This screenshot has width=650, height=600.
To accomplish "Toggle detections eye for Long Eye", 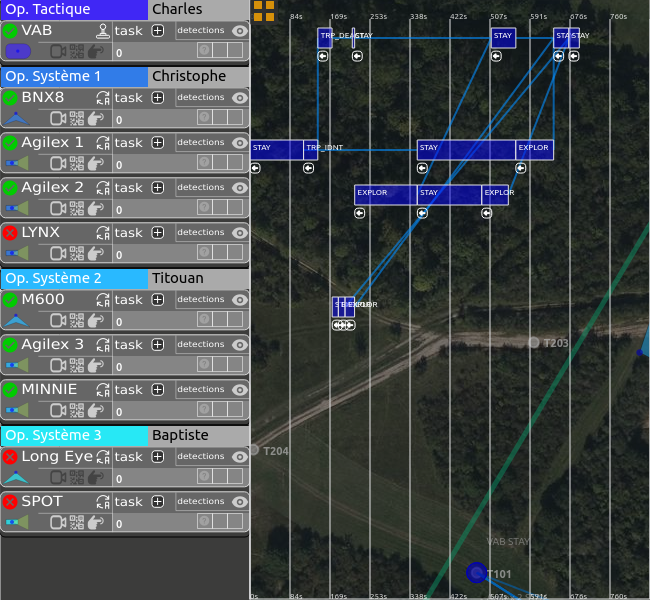I will tap(239, 457).
